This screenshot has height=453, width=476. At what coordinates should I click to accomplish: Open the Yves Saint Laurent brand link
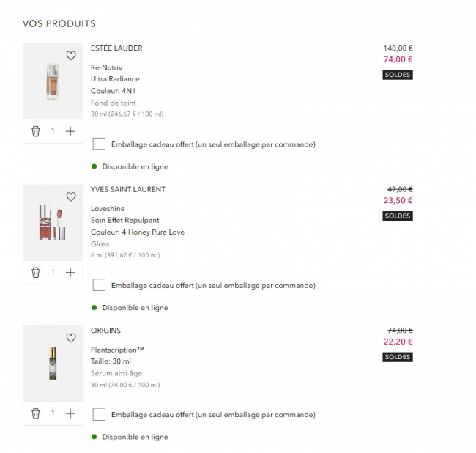128,189
